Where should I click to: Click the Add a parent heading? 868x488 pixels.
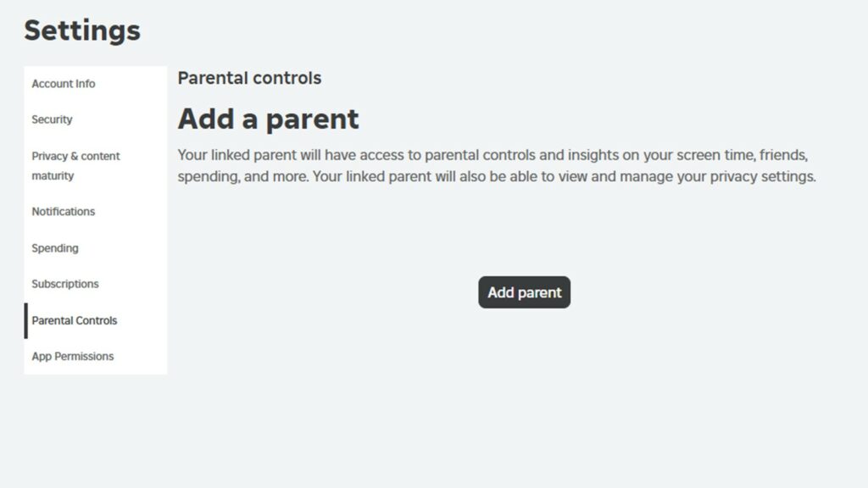point(268,119)
